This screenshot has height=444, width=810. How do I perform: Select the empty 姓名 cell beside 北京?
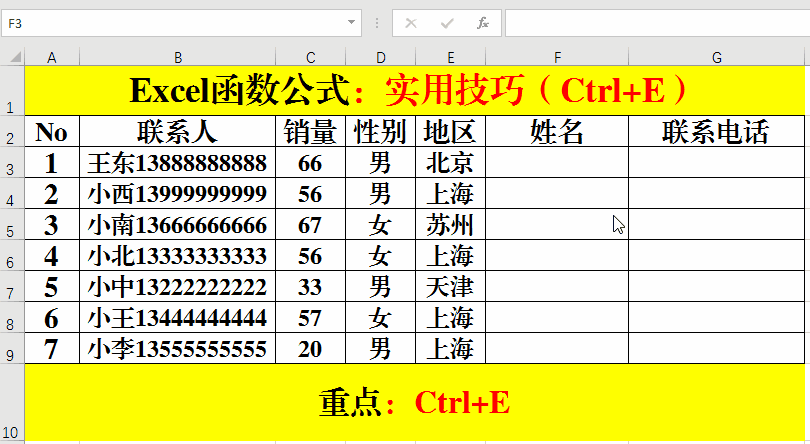pos(557,162)
